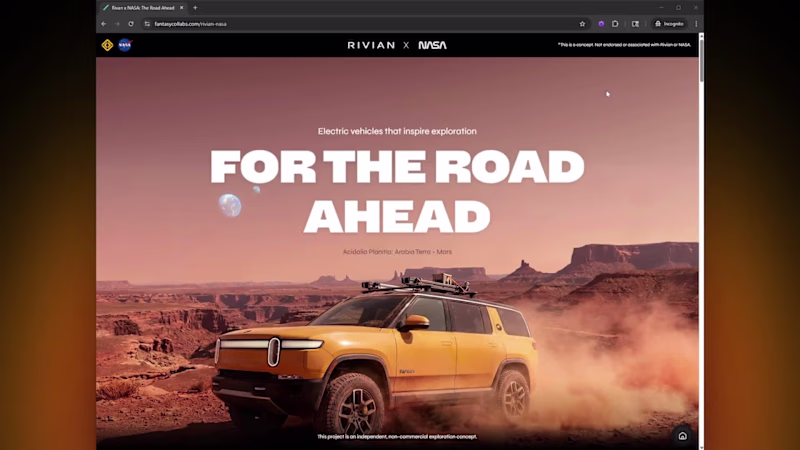
Task: Open Chrome's three-dot menu
Action: pyautogui.click(x=696, y=24)
